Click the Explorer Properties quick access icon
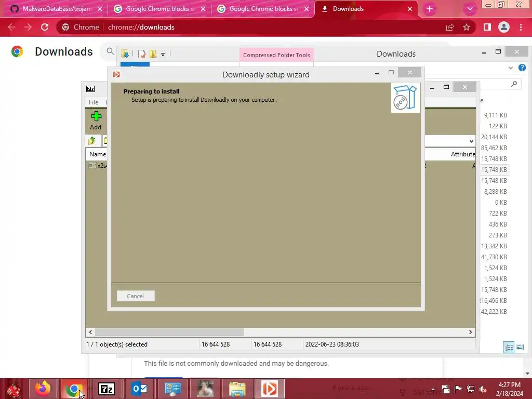Screen dimensions: 532x399 (141, 54)
